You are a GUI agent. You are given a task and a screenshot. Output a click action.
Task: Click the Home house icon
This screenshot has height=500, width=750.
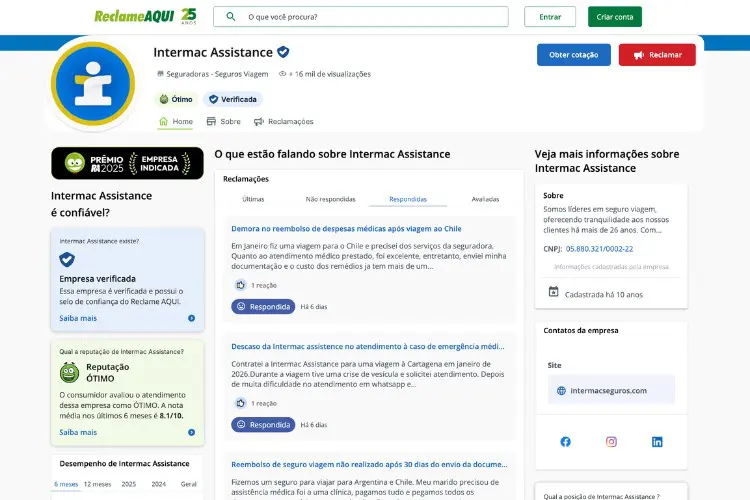163,121
